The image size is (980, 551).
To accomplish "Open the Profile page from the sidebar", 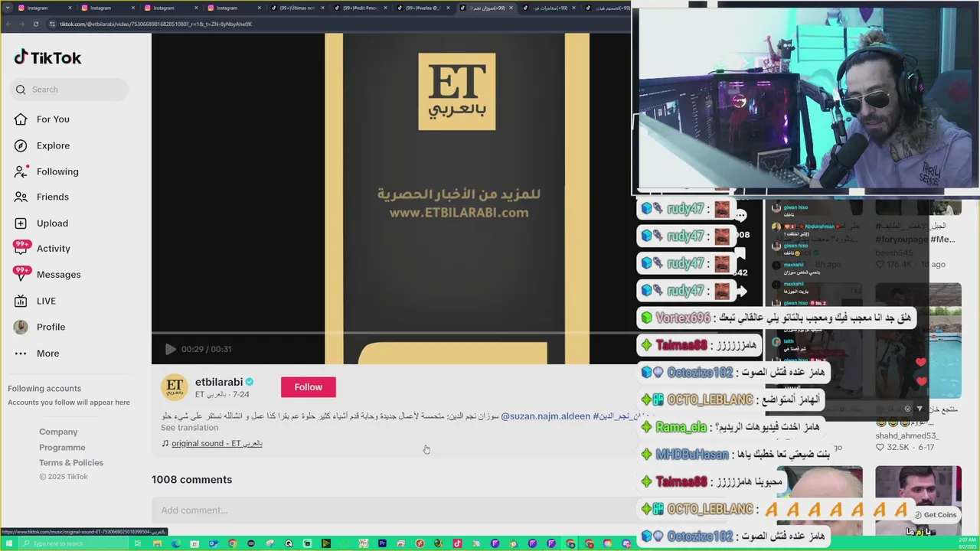I will [51, 327].
